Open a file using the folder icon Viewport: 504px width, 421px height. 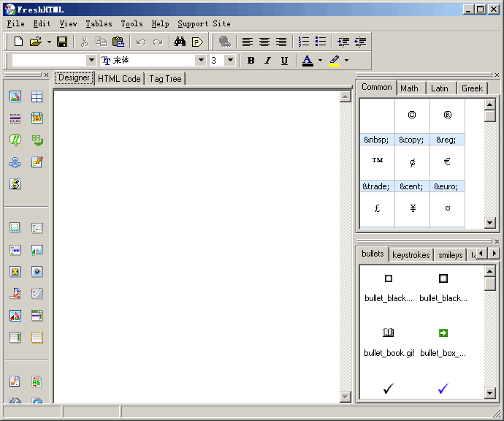tap(36, 42)
